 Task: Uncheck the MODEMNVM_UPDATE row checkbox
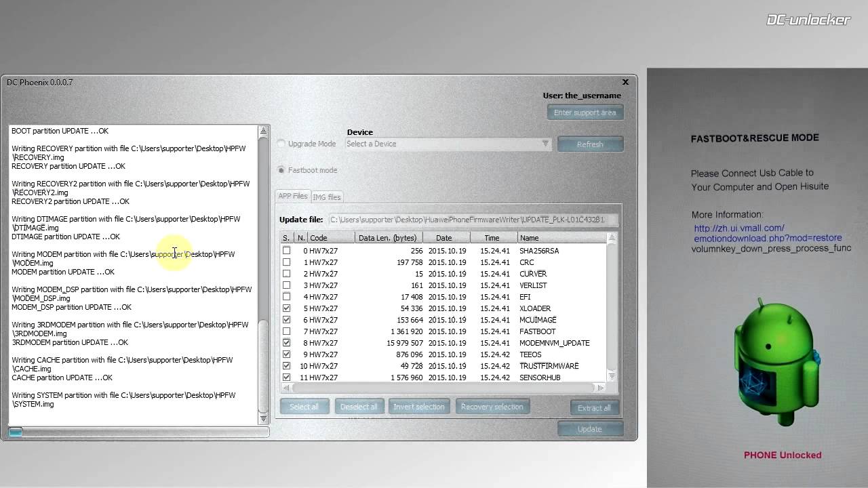coord(286,343)
